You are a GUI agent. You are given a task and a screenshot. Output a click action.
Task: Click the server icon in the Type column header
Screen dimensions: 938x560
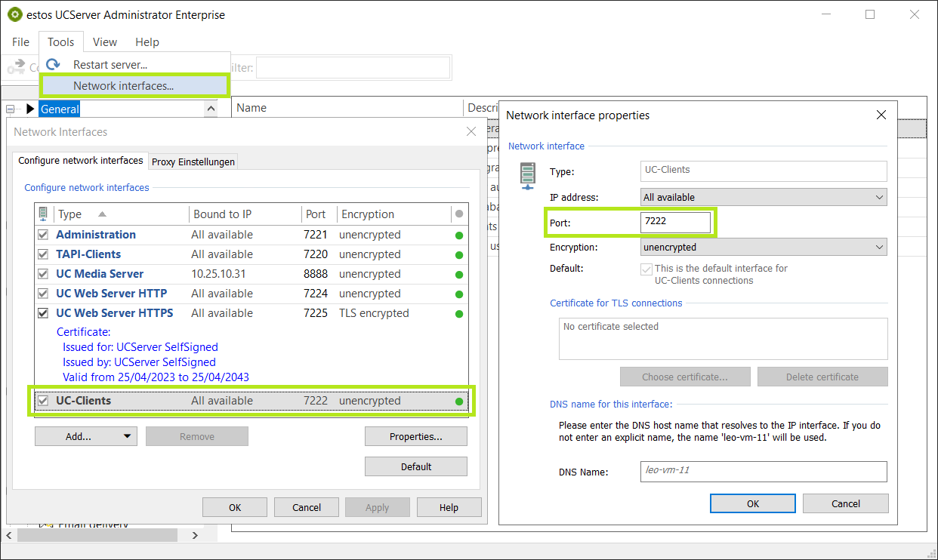43,214
